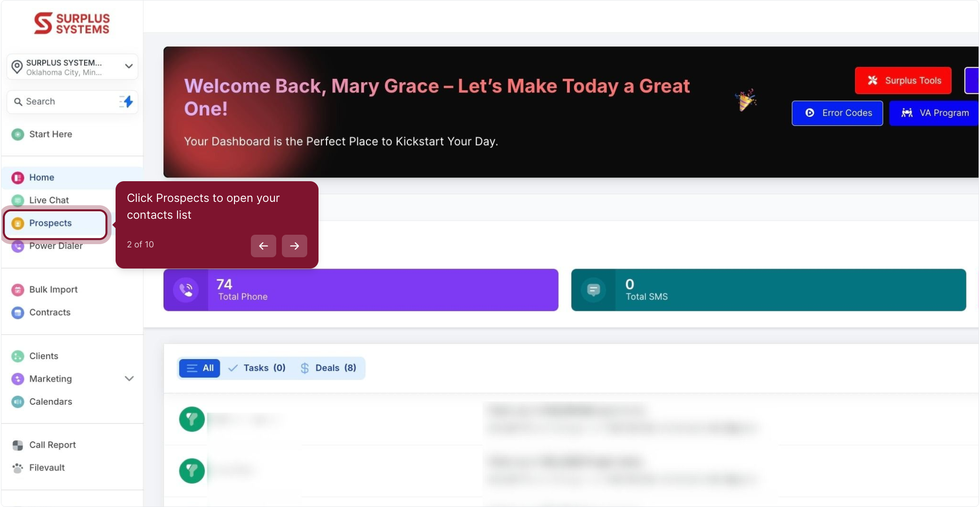Go back to previous tour step
Image resolution: width=980 pixels, height=507 pixels.
264,246
